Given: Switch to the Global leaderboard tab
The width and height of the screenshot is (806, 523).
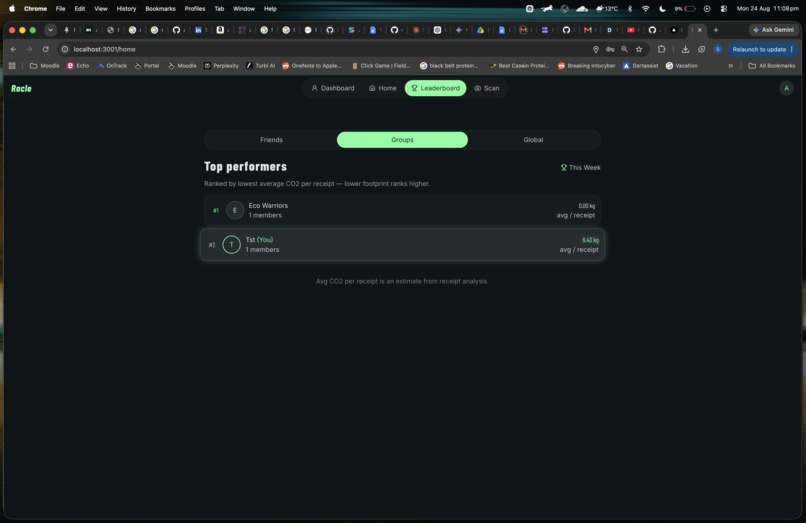Looking at the screenshot, I should 533,140.
